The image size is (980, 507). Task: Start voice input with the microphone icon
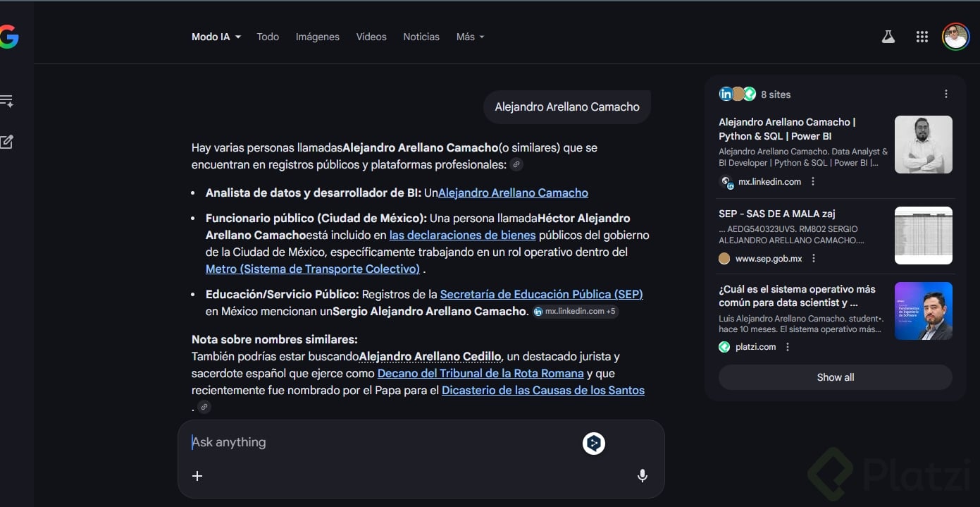(642, 476)
